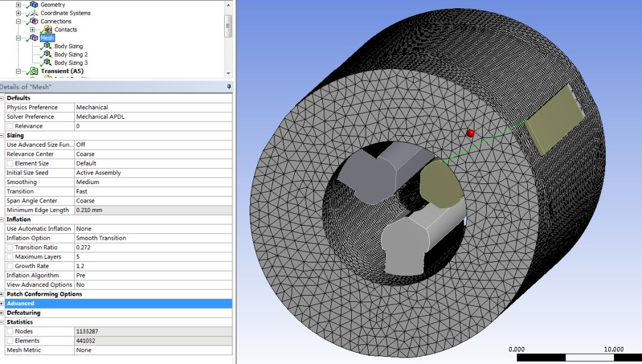Click the Minimum Edge Length value 0.210 mm
The width and height of the screenshot is (642, 364).
click(x=153, y=210)
